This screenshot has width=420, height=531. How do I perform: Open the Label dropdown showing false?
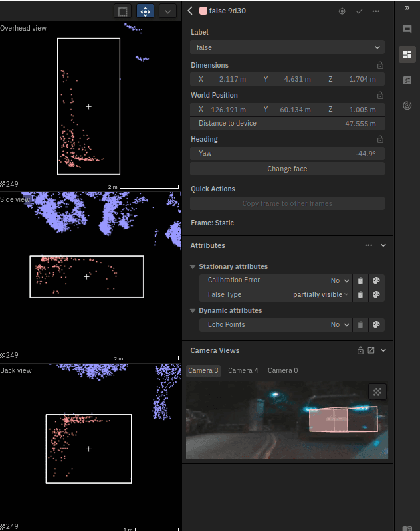tap(287, 47)
